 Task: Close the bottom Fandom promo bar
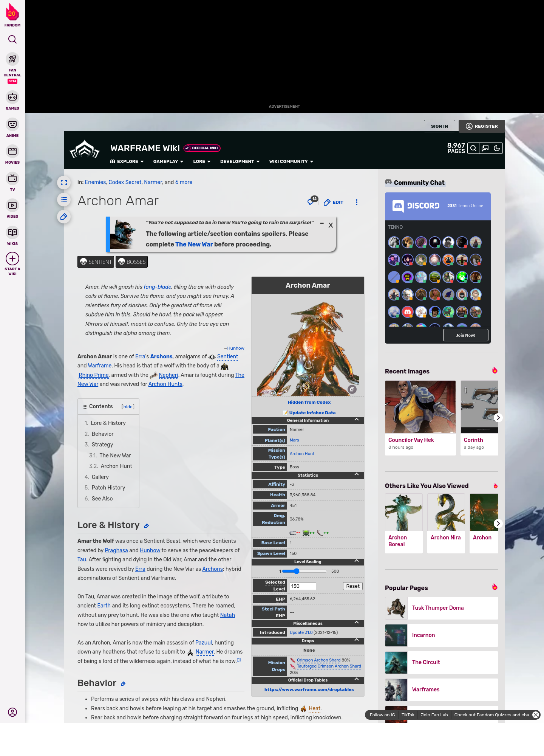[x=536, y=715]
